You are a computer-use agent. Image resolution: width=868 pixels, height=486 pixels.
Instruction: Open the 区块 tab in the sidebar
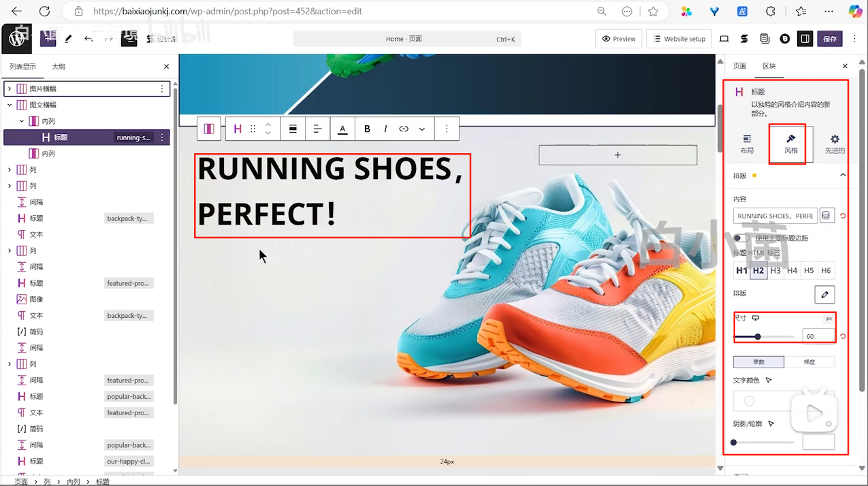[769, 66]
